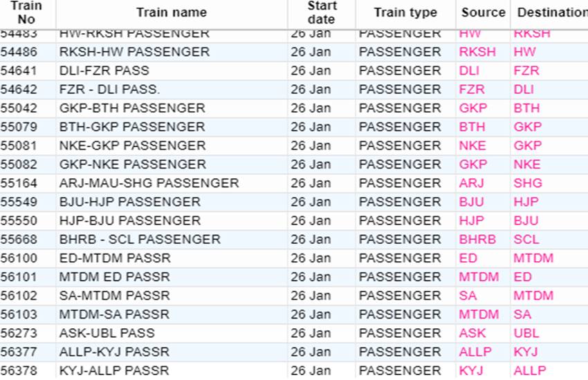Click NKE source link for train 55081
This screenshot has width=588, height=380.
472,146
